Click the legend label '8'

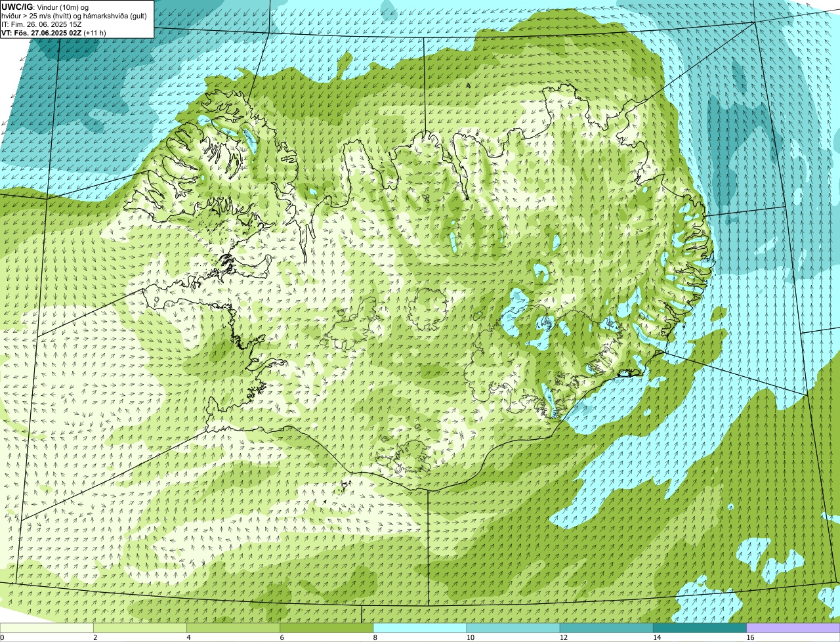point(375,637)
